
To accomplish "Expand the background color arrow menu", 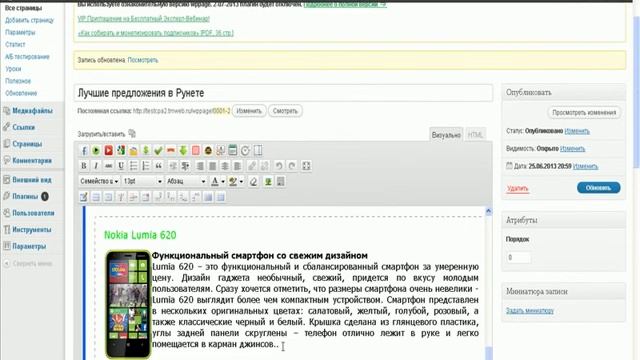I will [241, 182].
